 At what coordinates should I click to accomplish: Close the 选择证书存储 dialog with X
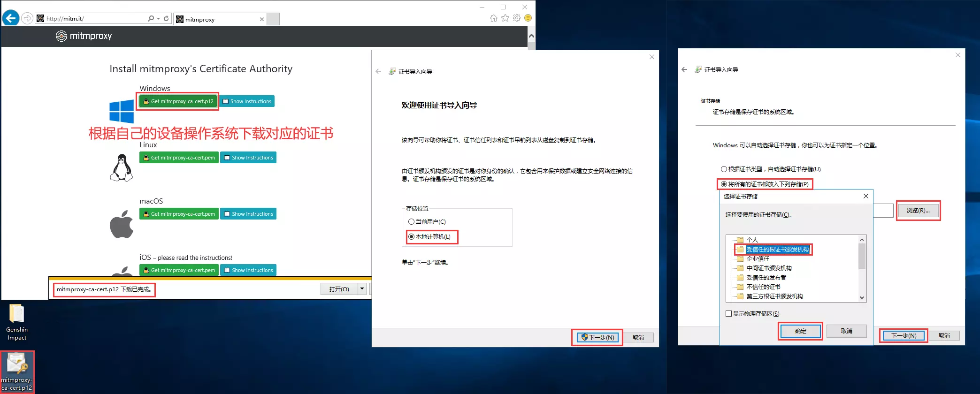tap(866, 196)
